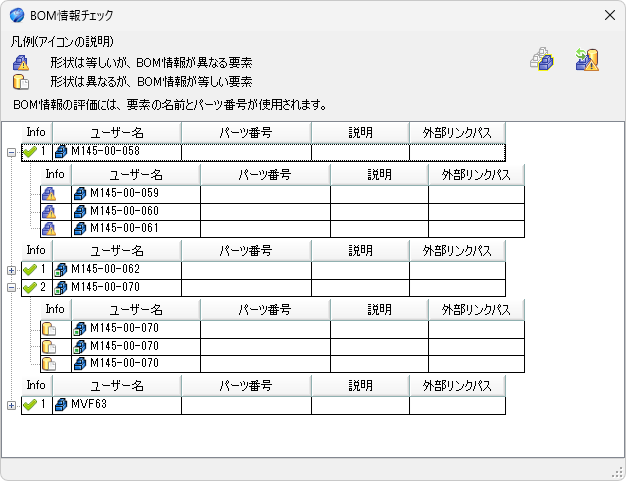Click the green checkmark for M145-00-062
This screenshot has width=626, height=481.
(x=30, y=270)
